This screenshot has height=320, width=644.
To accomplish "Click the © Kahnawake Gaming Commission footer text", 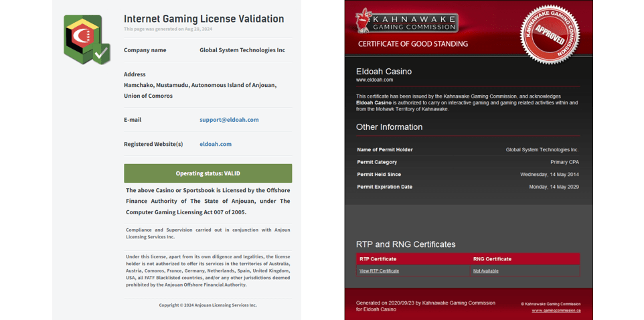I will pyautogui.click(x=551, y=304).
